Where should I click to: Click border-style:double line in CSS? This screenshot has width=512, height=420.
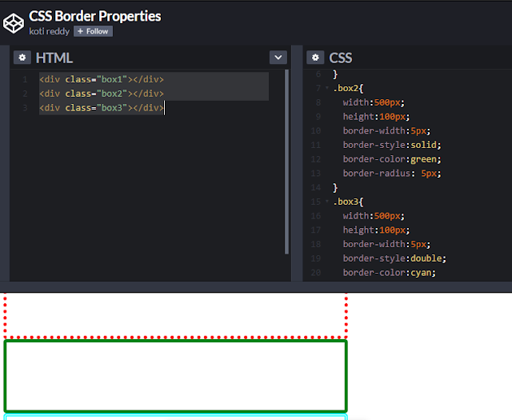pos(394,258)
